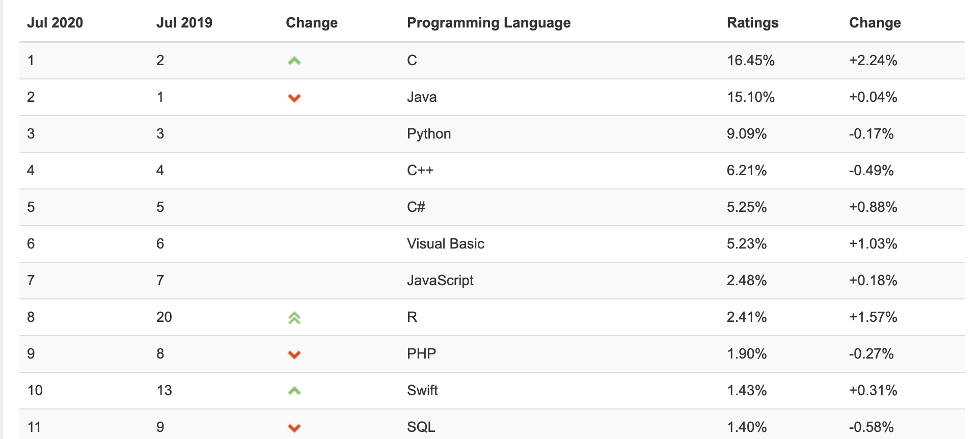Select the Ratings column header
This screenshot has height=439, width=980.
752,23
